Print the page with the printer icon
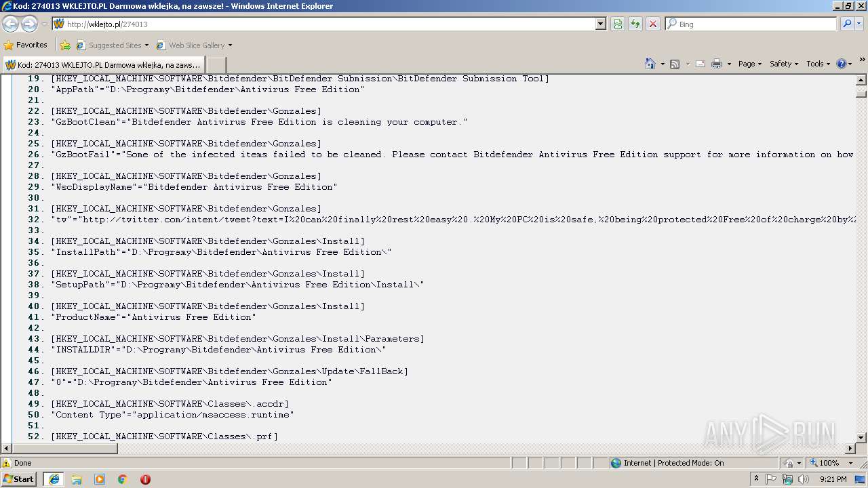Viewport: 868px width, 488px height. click(716, 64)
